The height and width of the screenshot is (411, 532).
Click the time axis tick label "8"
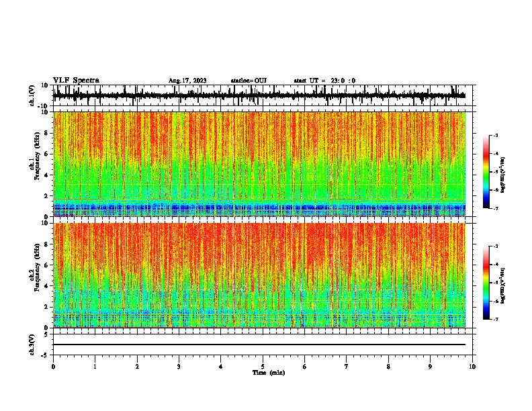coord(388,367)
